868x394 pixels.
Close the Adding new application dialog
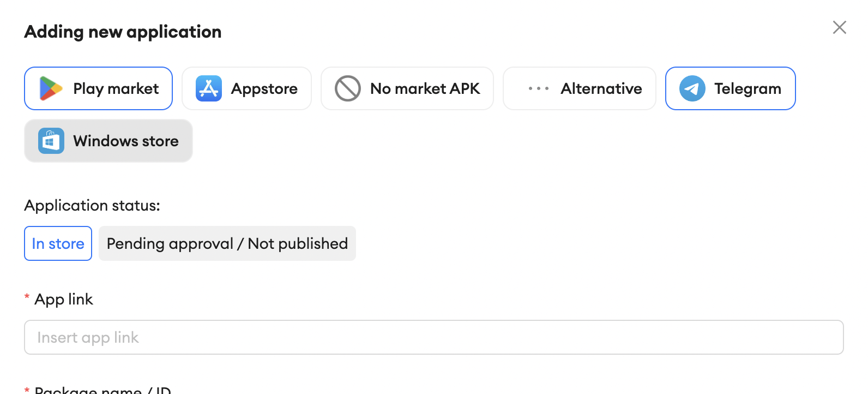[839, 27]
